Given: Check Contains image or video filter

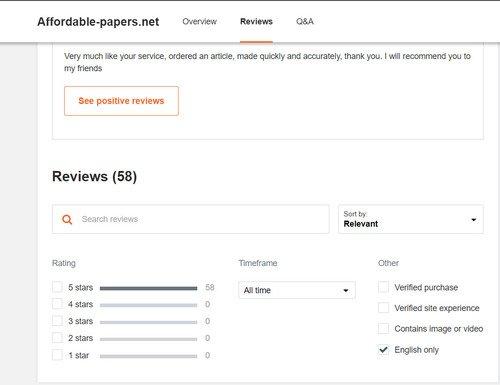Looking at the screenshot, I should (383, 329).
